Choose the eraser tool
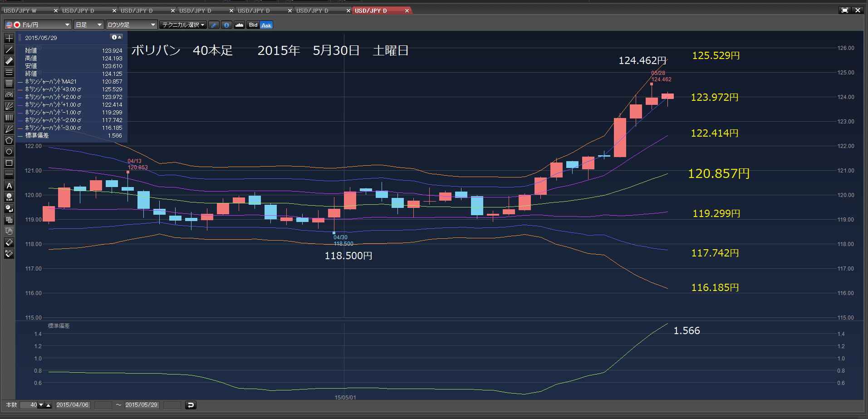Screen dimensions: 868x419 click(9, 242)
